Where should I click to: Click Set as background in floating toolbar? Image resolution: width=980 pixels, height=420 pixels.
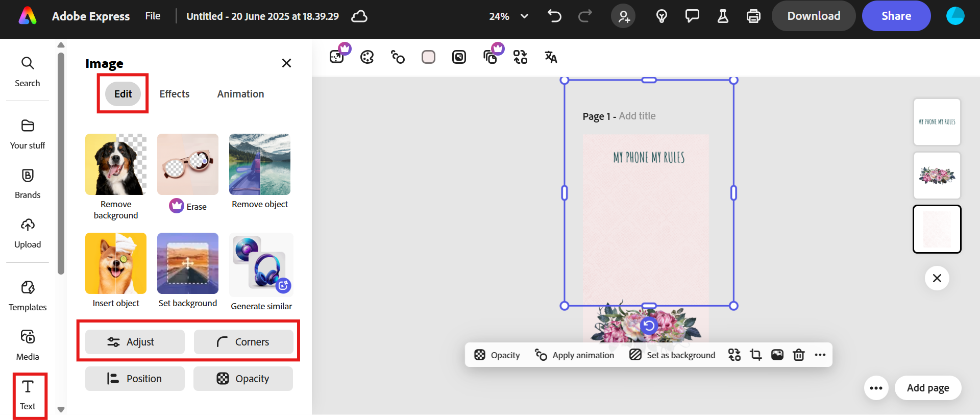tap(672, 355)
